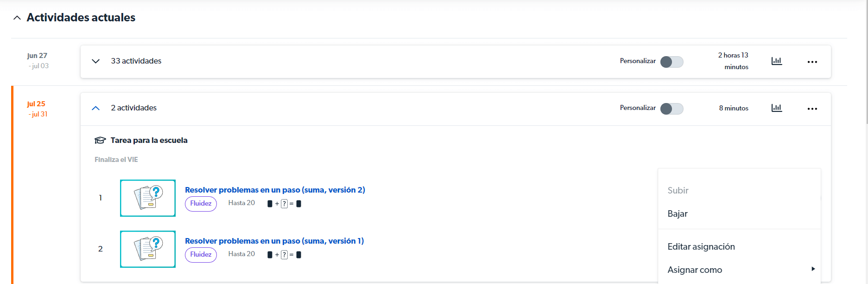
Task: Click the Fluidez tag on activity 1
Action: (x=201, y=204)
